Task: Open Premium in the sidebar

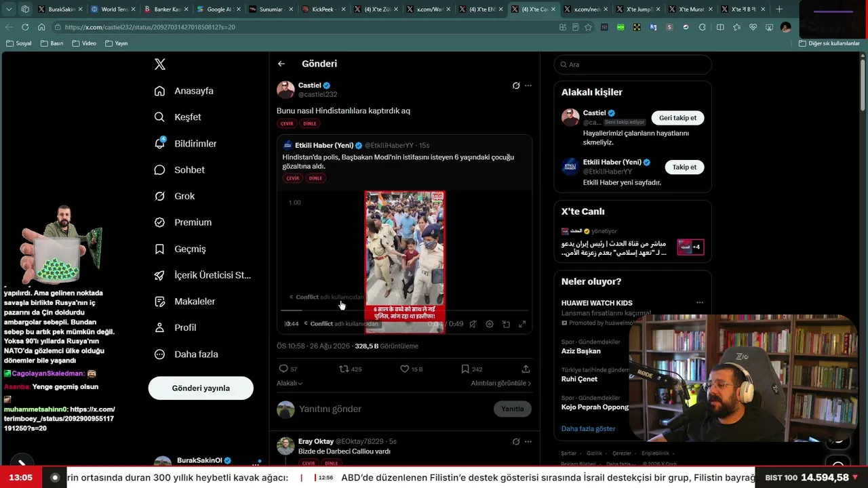Action: [x=182, y=222]
